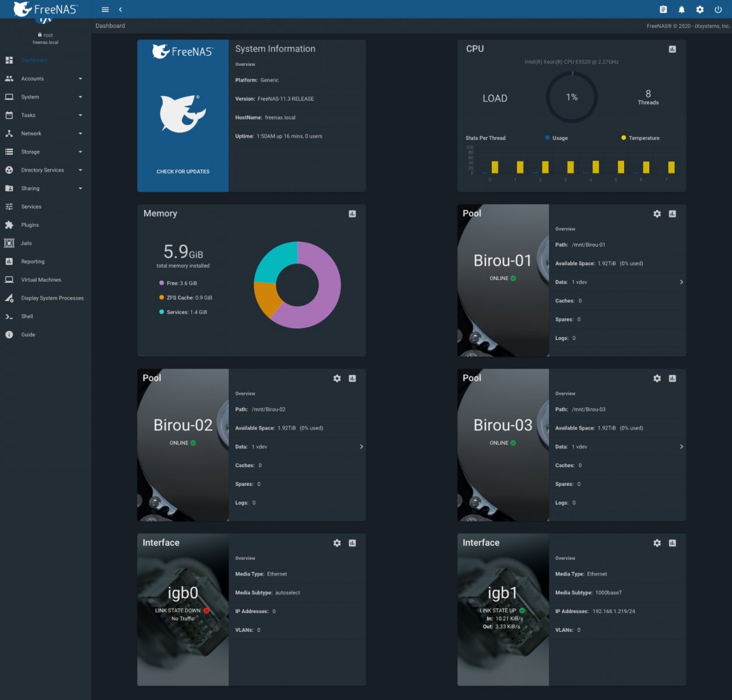The image size is (732, 700).
Task: Click the orange ZFS Cache legend dot
Action: (x=162, y=297)
